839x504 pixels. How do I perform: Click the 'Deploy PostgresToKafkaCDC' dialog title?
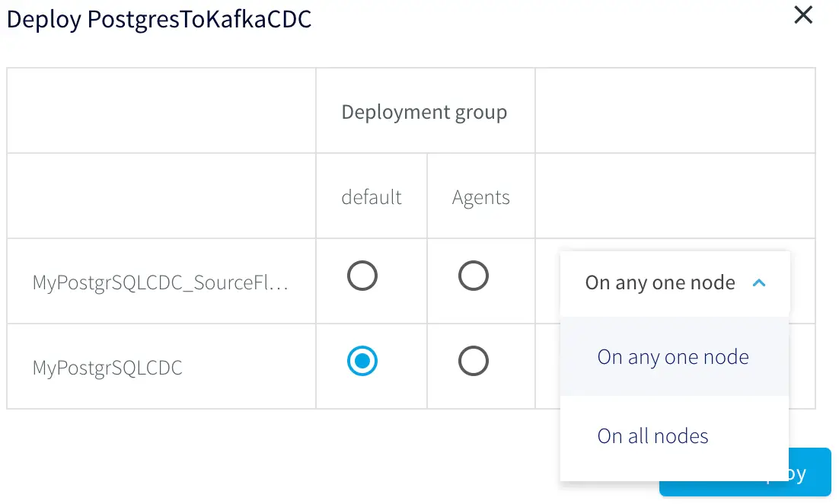[x=159, y=20]
